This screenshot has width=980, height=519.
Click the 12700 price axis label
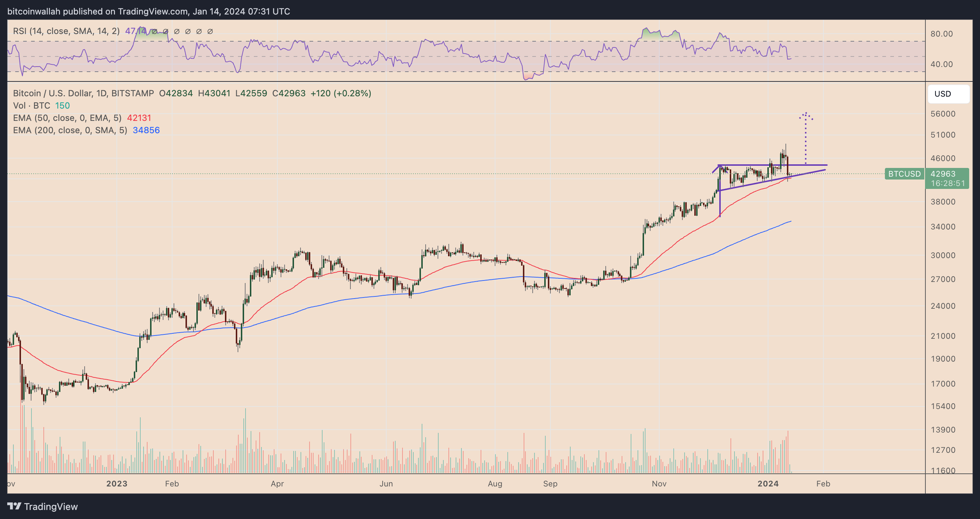[943, 450]
